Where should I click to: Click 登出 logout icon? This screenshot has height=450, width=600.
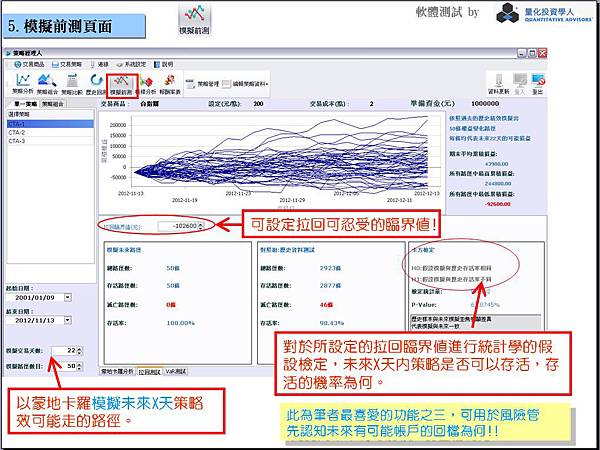pyautogui.click(x=538, y=84)
